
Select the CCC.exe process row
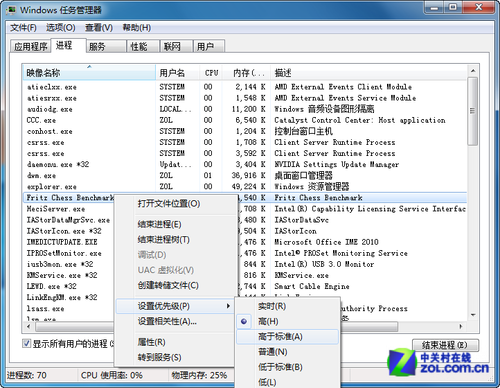point(245,120)
